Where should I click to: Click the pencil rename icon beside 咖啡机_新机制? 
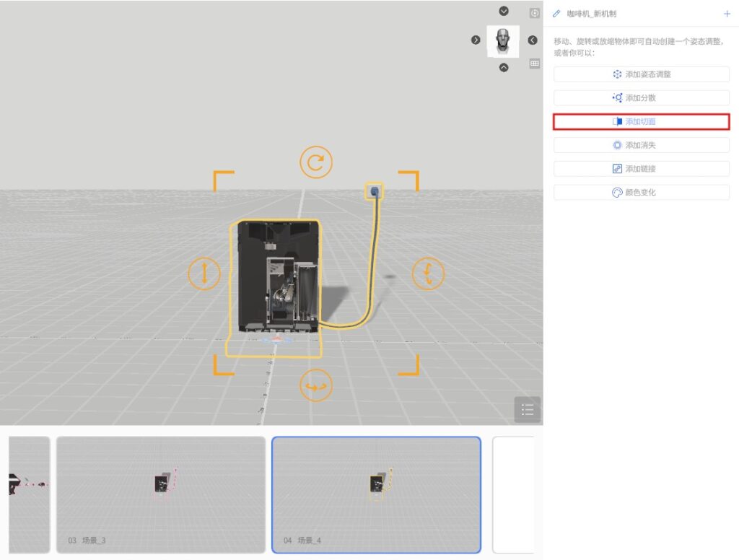pos(556,14)
